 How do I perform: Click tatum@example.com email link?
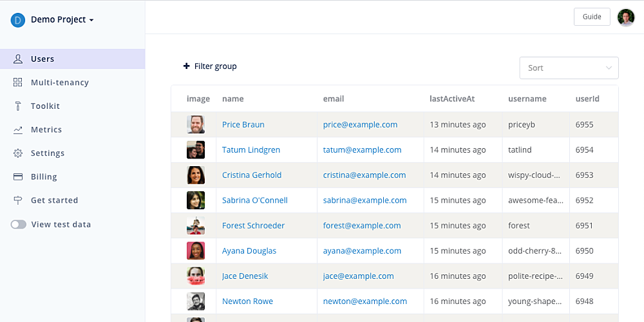click(362, 150)
